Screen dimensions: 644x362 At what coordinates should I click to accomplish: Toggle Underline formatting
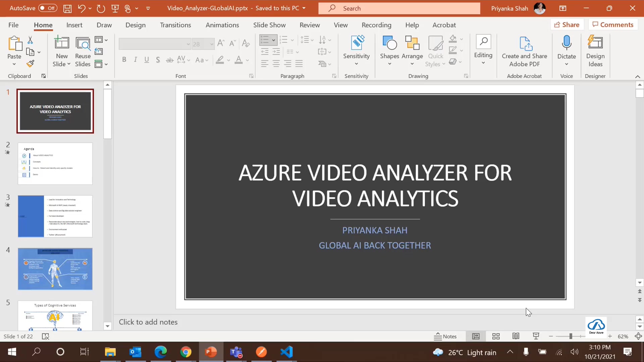click(147, 60)
